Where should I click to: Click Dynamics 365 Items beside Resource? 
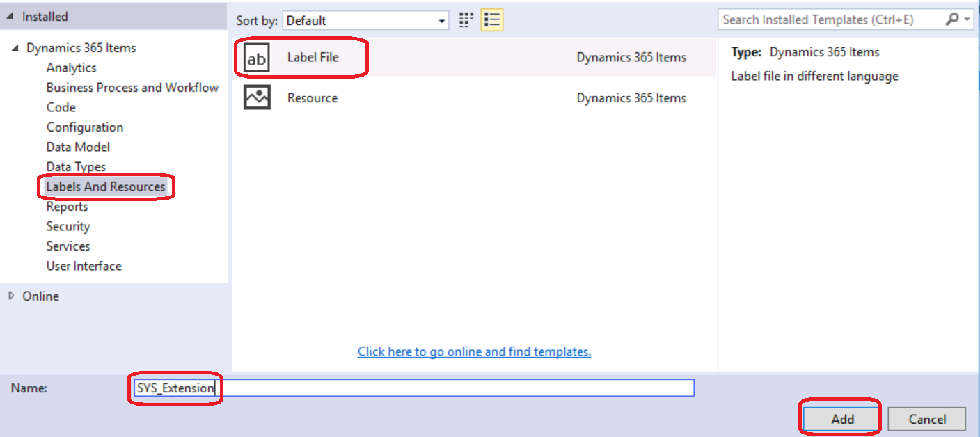631,98
